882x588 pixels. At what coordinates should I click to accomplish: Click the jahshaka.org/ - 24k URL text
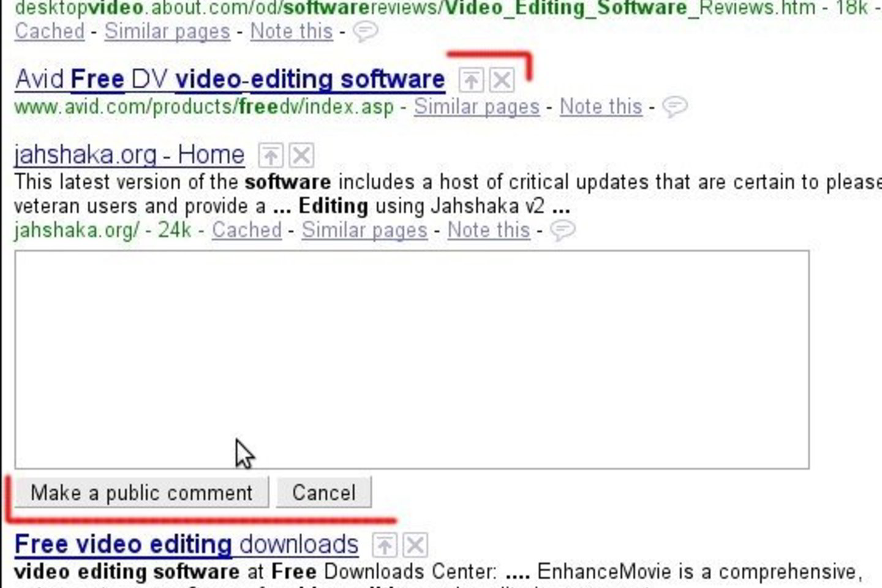pyautogui.click(x=102, y=230)
